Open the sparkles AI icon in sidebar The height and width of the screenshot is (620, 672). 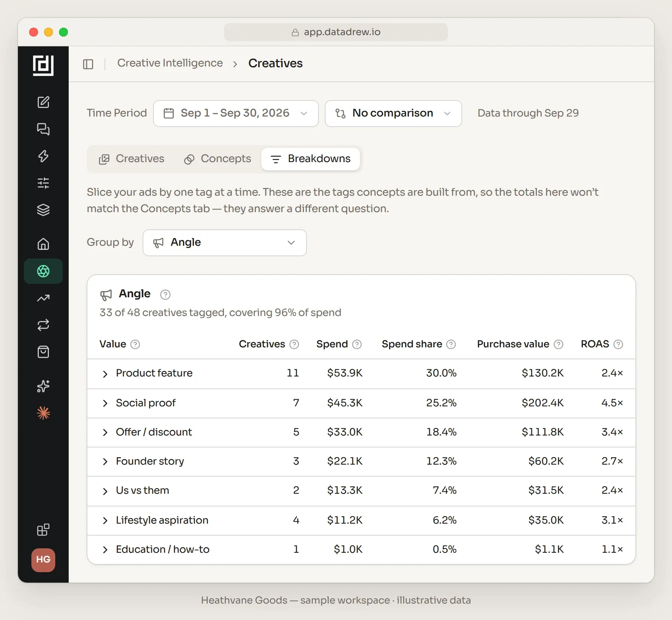tap(43, 386)
